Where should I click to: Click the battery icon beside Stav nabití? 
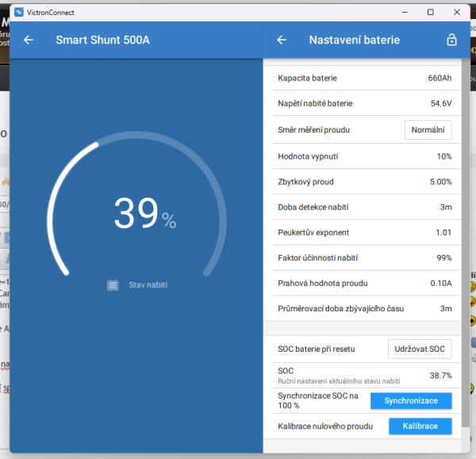pyautogui.click(x=113, y=285)
